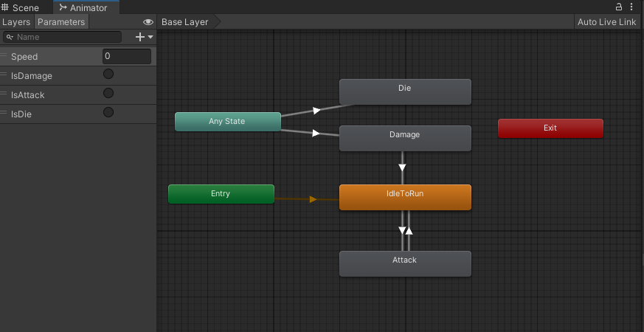Click the Base Layer breadcrumb

[185, 22]
